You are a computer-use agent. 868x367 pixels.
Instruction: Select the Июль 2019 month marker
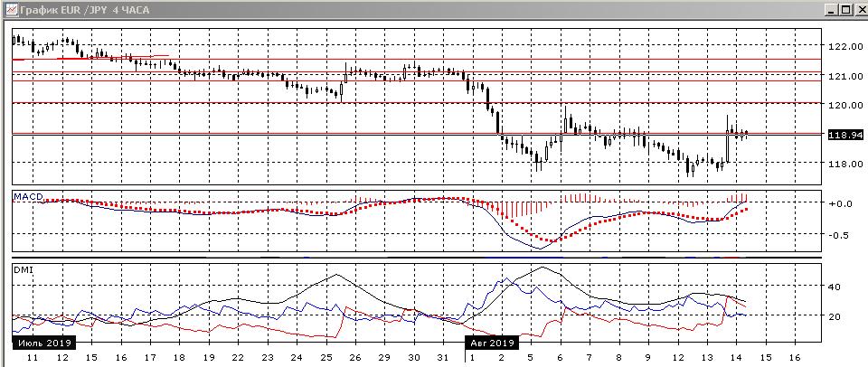(42, 343)
